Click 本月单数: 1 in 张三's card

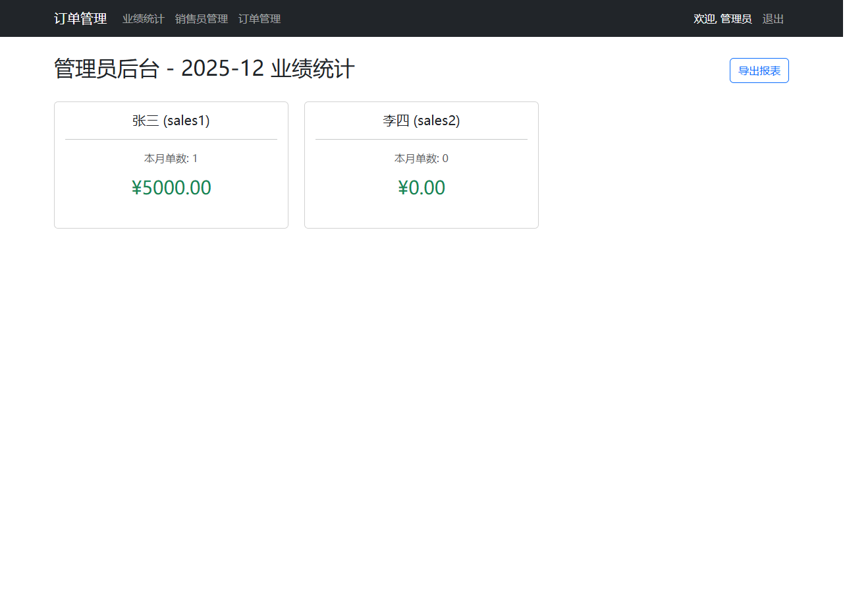171,159
